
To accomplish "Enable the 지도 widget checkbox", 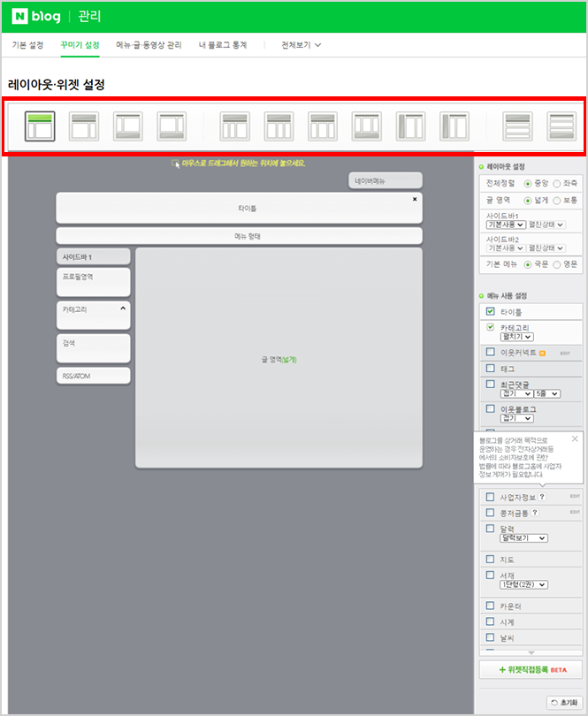I will 490,560.
